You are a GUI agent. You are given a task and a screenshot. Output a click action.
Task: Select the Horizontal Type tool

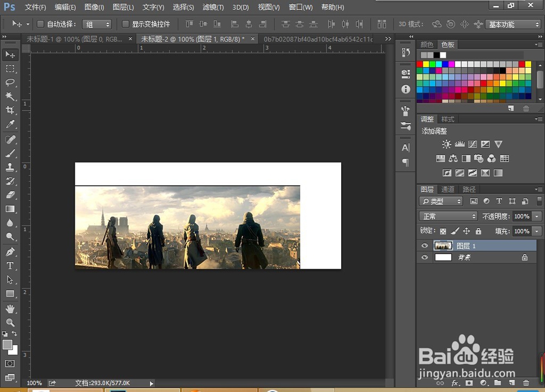tap(10, 266)
